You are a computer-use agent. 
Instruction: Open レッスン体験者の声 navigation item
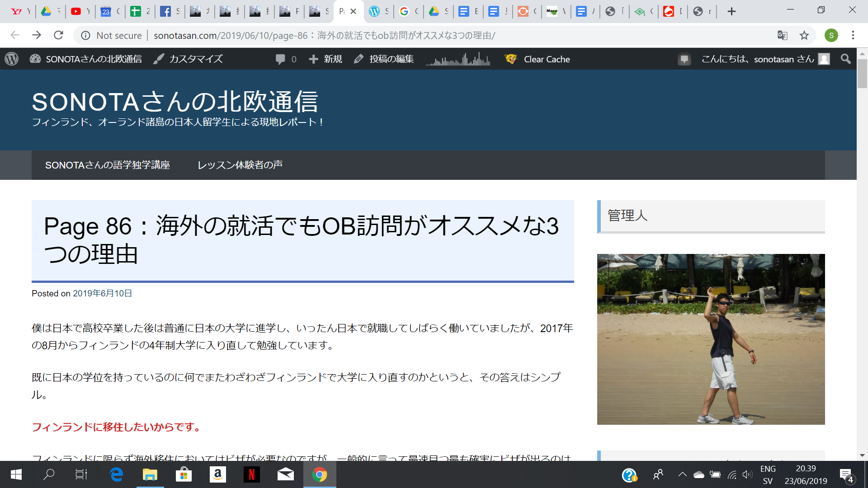[x=240, y=165]
